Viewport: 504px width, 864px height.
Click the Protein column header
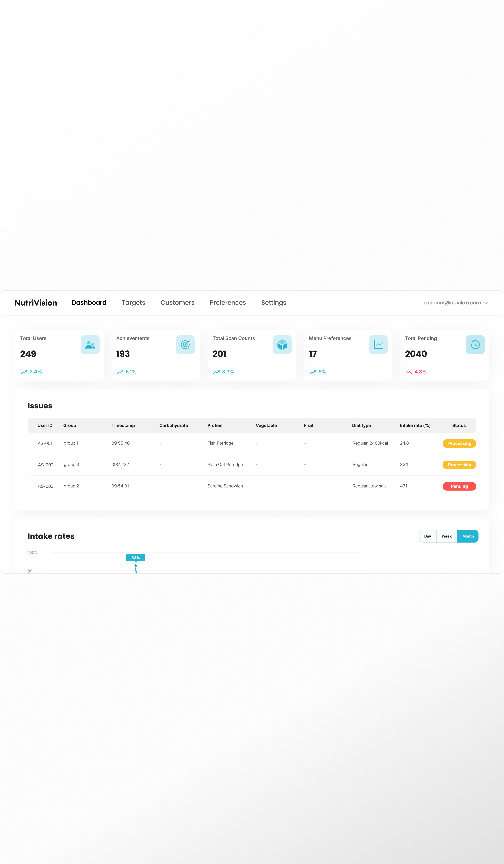[x=215, y=426]
